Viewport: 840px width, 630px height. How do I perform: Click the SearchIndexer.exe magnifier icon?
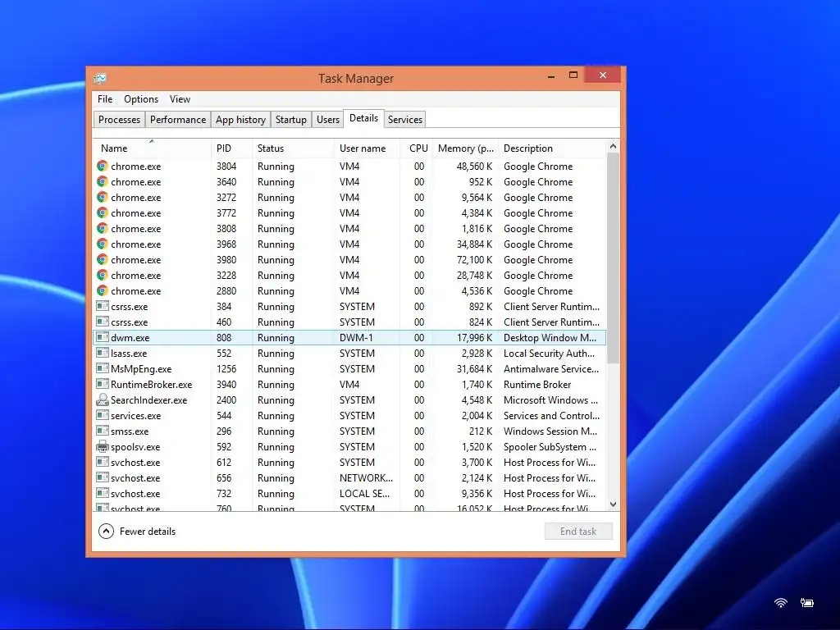coord(103,399)
